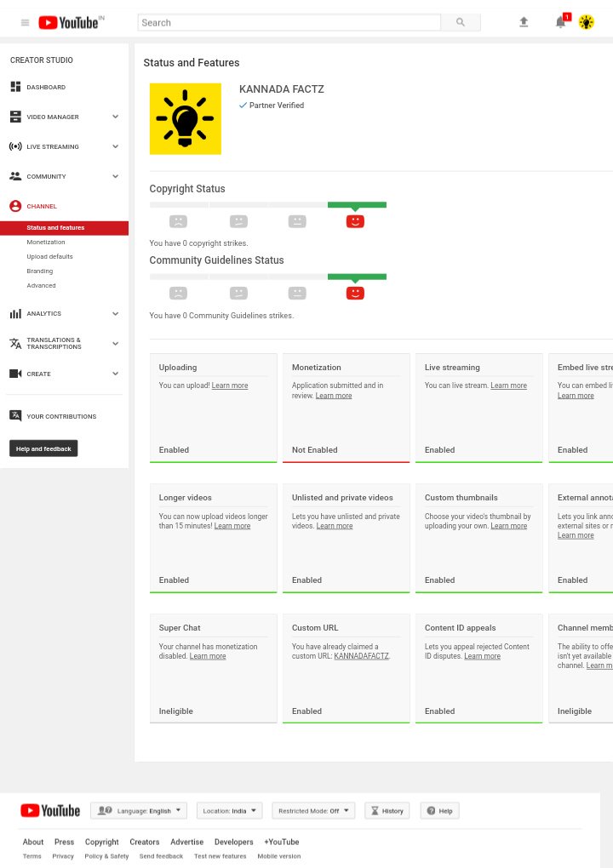Click Learn more in Longer videos card
Viewport: 613px width, 868px height.
[x=232, y=526]
